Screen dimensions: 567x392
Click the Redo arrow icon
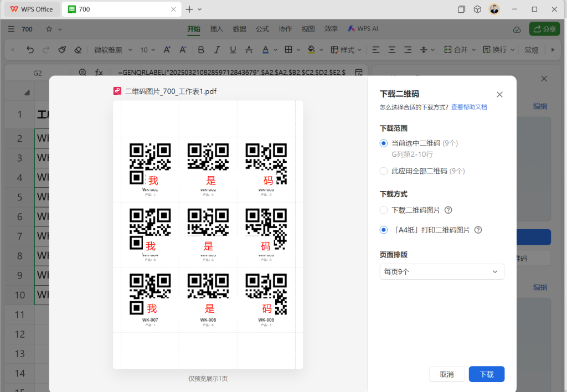[x=46, y=50]
